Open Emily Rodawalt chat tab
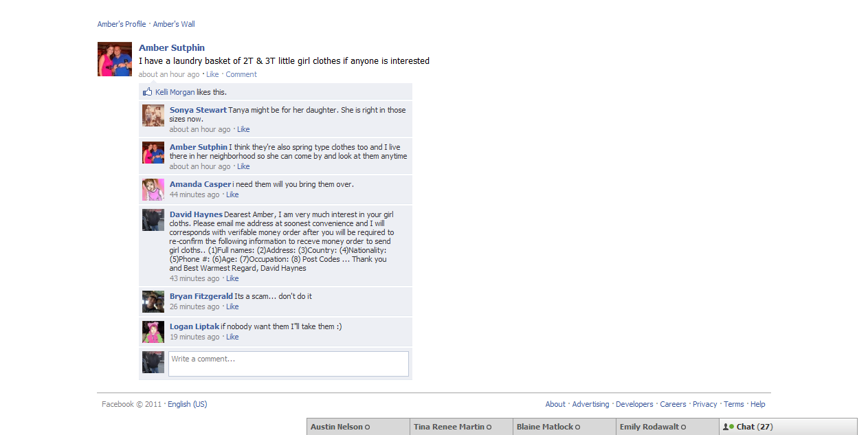The image size is (868, 435). [667, 427]
